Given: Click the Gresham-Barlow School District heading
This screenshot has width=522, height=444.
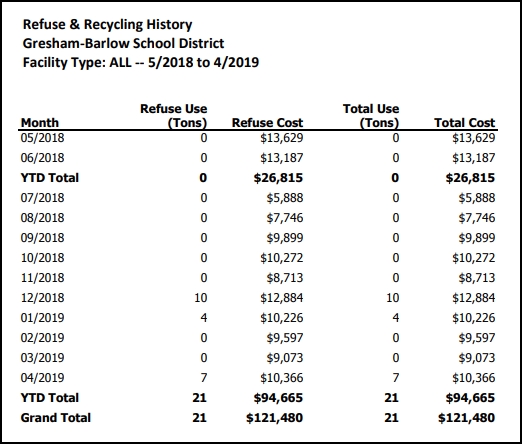Looking at the screenshot, I should [123, 43].
